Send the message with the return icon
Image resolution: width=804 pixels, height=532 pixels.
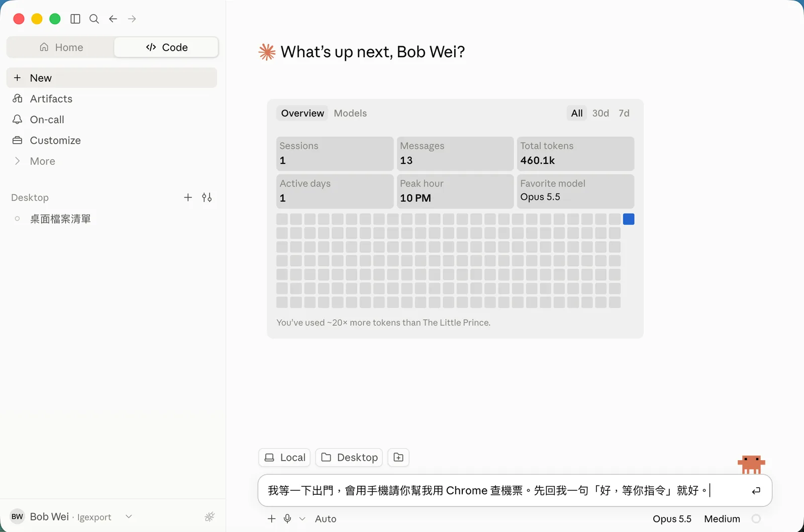(756, 491)
